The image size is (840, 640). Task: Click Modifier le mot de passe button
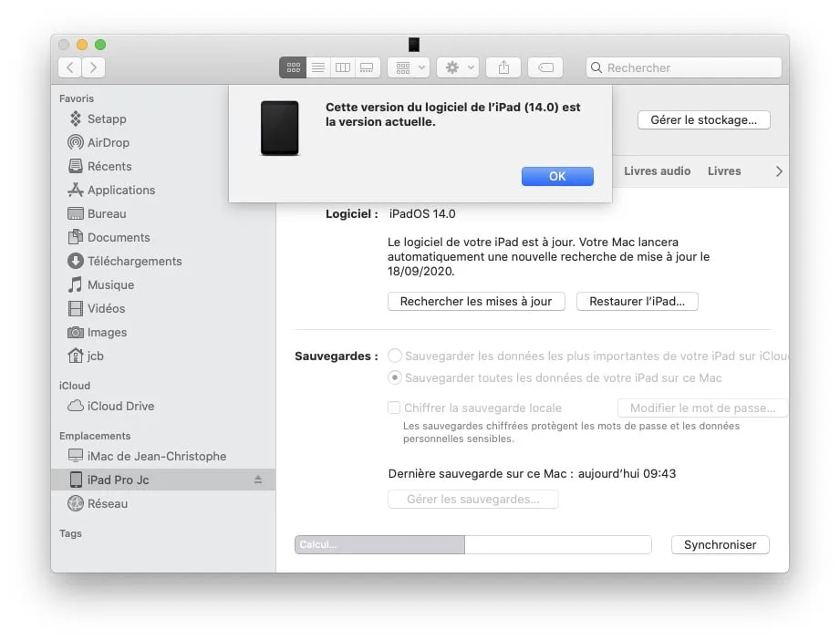click(702, 408)
